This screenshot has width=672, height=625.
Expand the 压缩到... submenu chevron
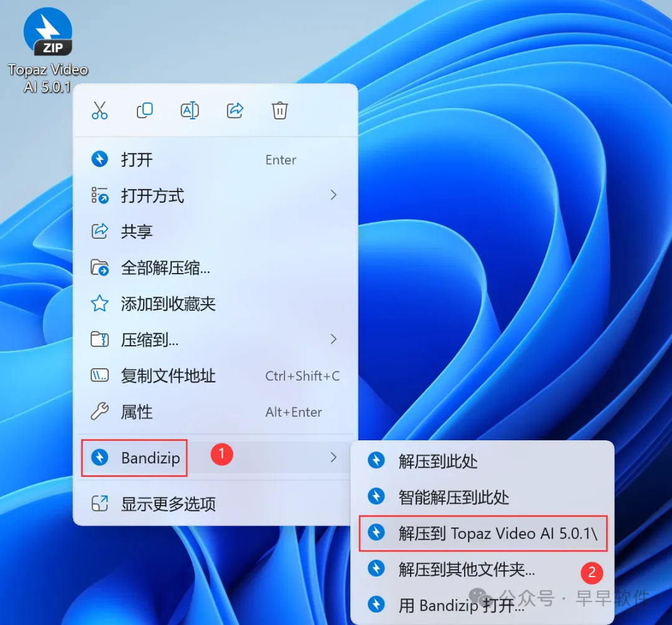334,340
